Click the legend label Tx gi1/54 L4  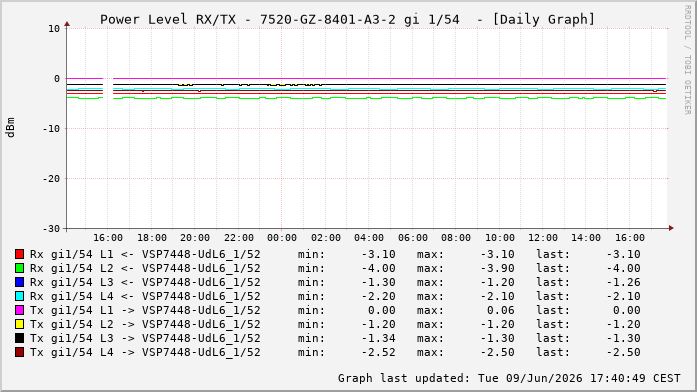tap(145, 352)
